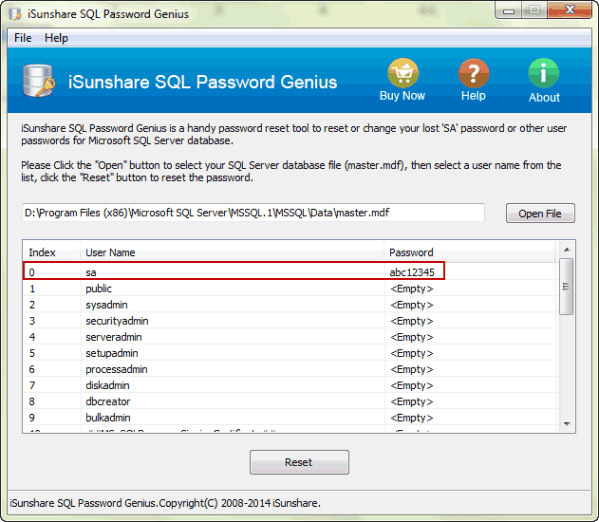Select the sysadmin user row
The image size is (599, 522).
pos(290,305)
